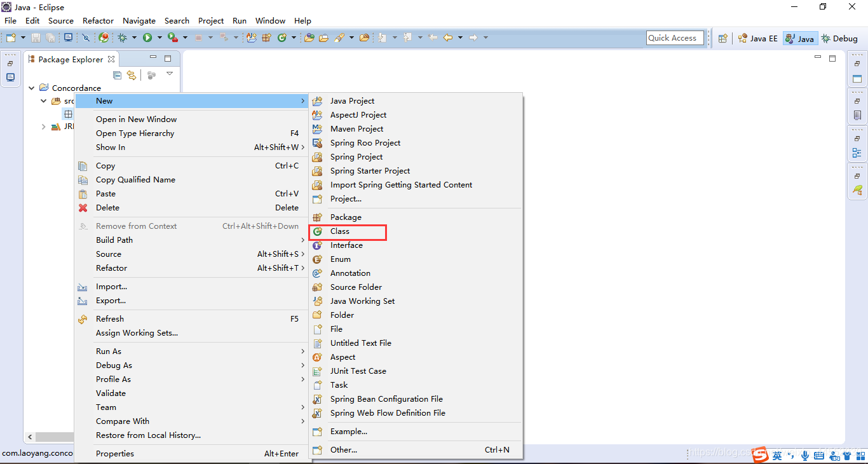Click the Open Perspective icon
Viewport: 868px width, 464px height.
(x=722, y=38)
